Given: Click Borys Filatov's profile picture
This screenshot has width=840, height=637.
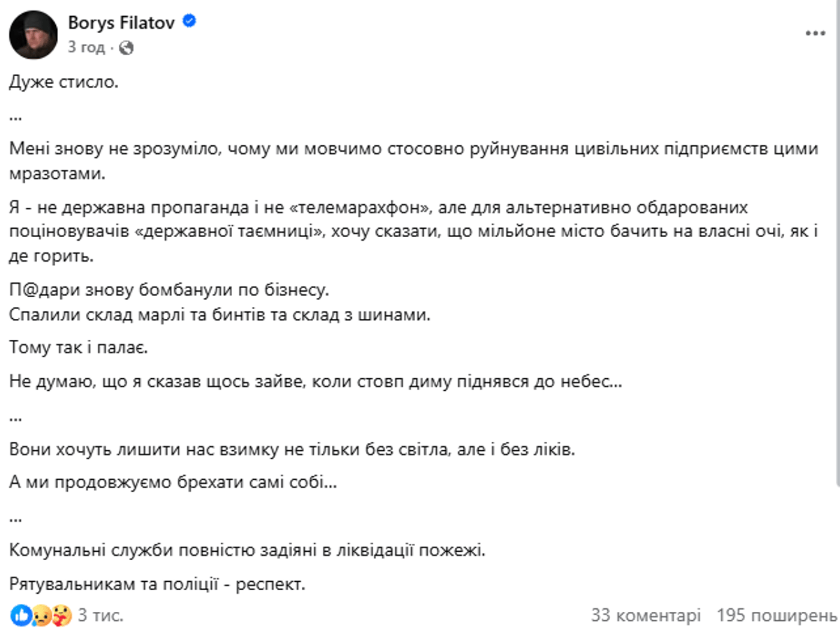Looking at the screenshot, I should click(35, 33).
